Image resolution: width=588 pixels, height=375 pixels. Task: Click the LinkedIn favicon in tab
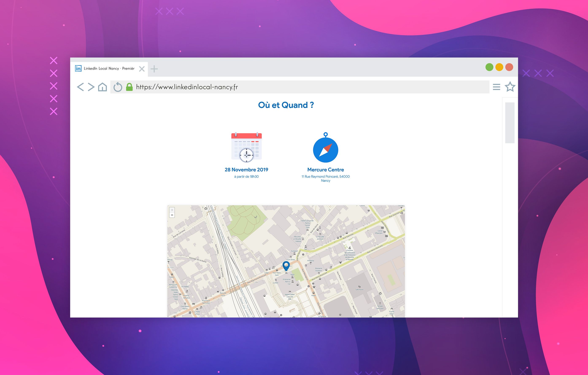[x=78, y=68]
